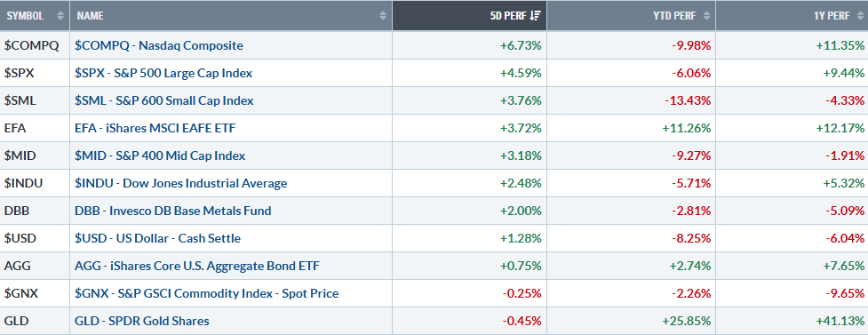
Task: Open the Nasdaq Composite name link
Action: pyautogui.click(x=159, y=45)
